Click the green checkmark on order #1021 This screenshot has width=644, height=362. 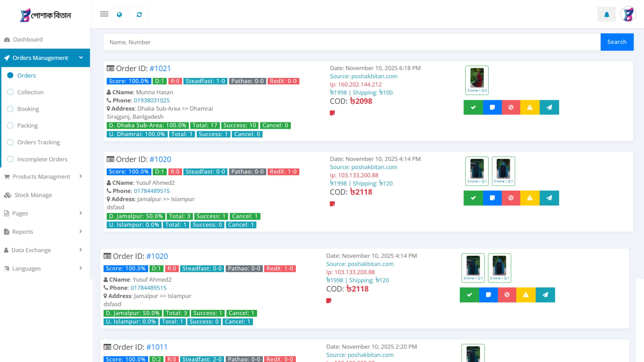point(473,107)
